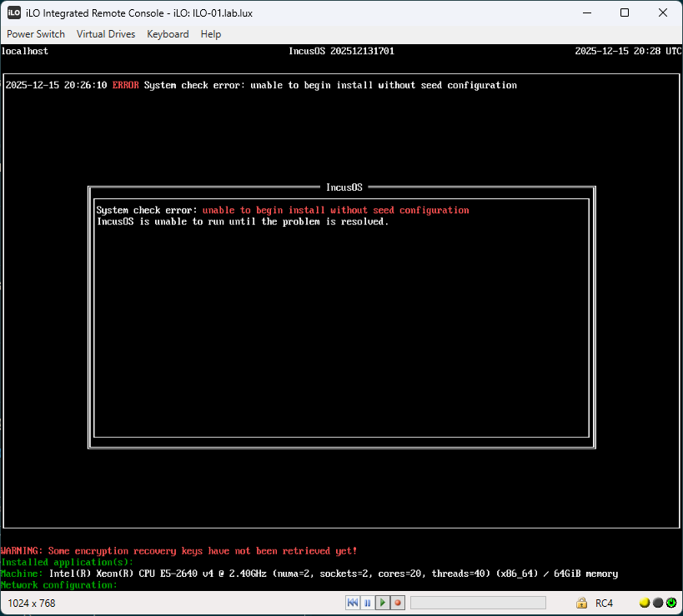This screenshot has width=683, height=616.
Task: Click the green play button
Action: tap(382, 603)
